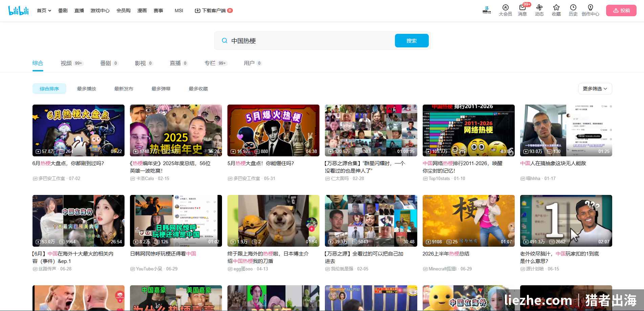Open 游戏中心 in top navigation
This screenshot has height=311, width=644.
click(100, 10)
